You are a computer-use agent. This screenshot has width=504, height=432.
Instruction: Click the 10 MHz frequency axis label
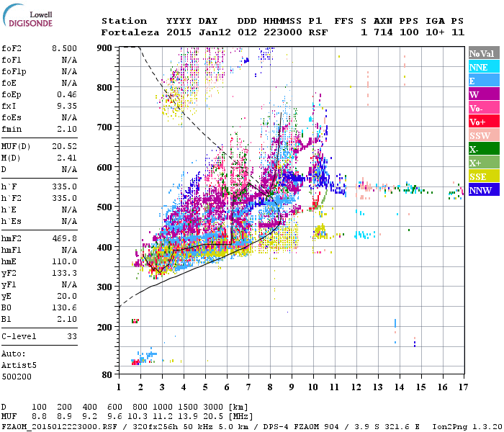point(313,387)
